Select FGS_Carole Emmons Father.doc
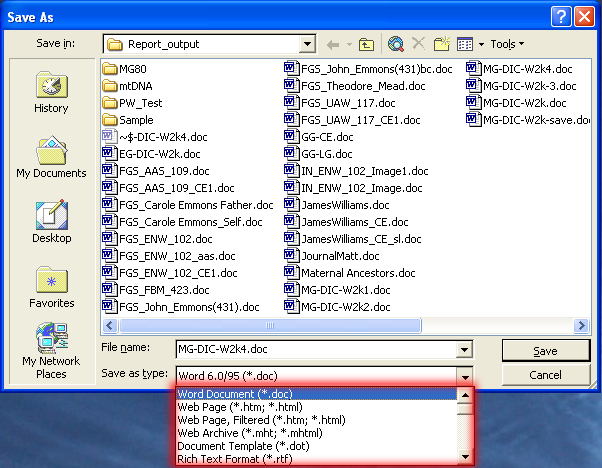The image size is (602, 468). click(188, 205)
